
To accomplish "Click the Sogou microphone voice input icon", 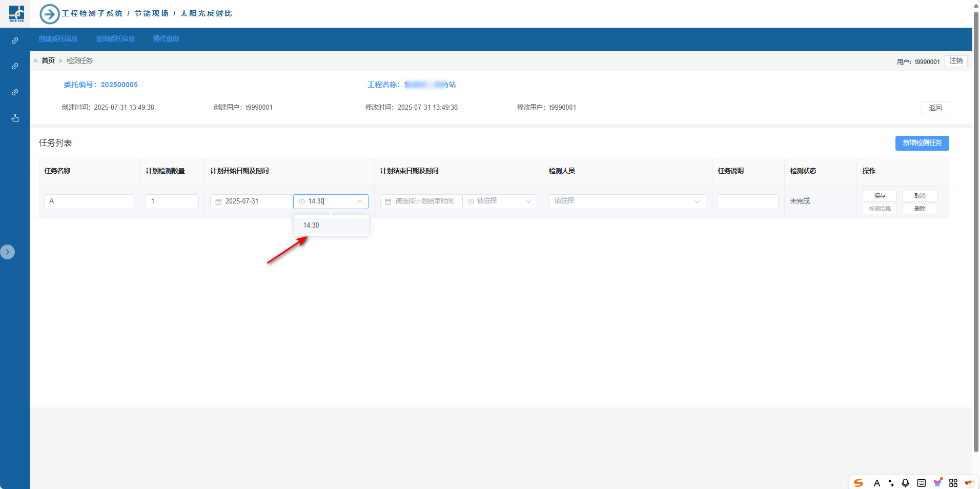I will tap(905, 483).
